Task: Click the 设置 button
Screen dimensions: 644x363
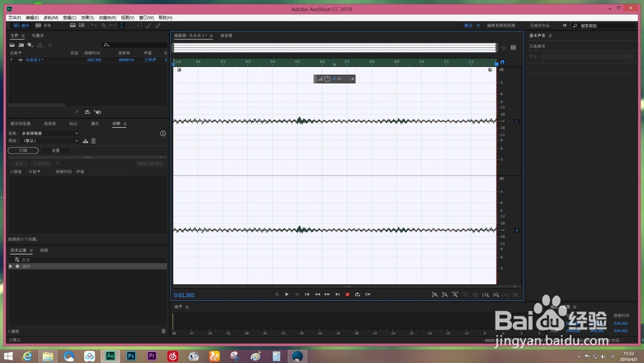Action: click(56, 150)
